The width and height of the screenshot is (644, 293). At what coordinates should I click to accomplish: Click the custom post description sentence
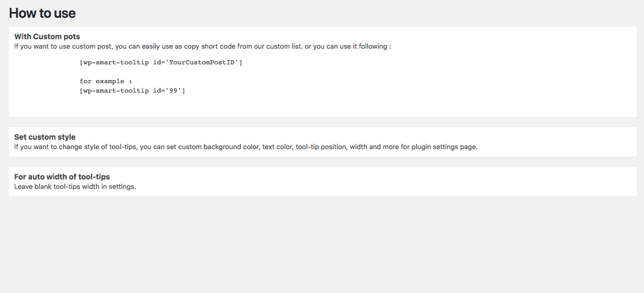[x=202, y=46]
